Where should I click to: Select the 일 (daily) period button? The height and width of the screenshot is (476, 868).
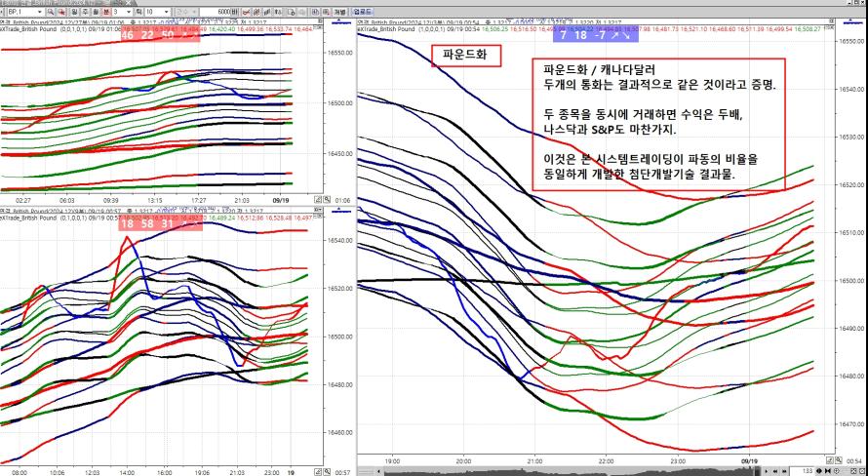74,12
